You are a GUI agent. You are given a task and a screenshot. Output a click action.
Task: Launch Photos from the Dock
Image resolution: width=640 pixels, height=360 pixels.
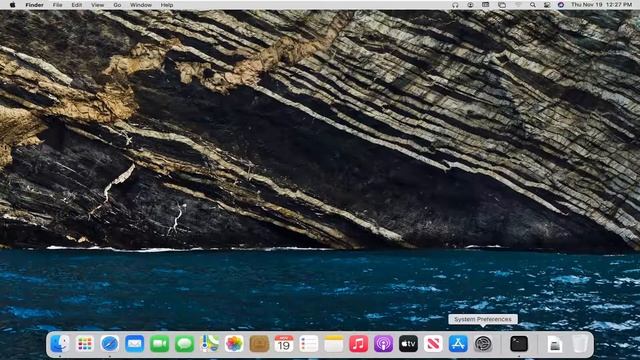pos(234,344)
